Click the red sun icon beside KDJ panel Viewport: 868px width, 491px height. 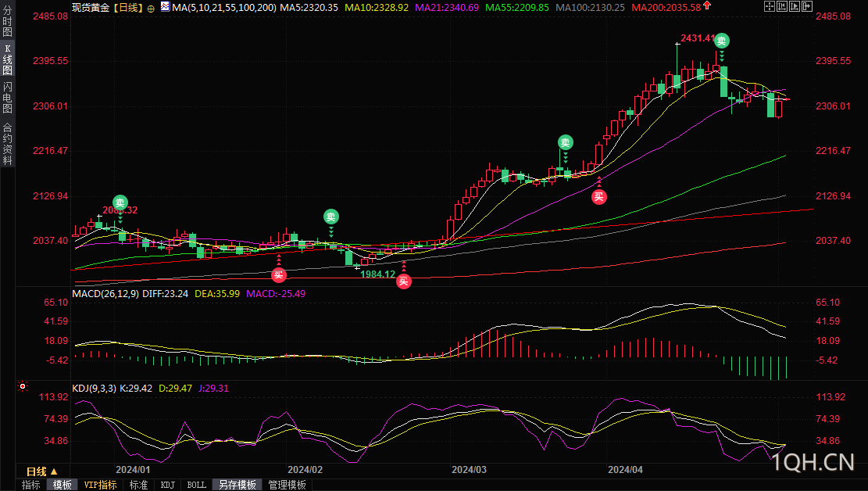coord(23,386)
